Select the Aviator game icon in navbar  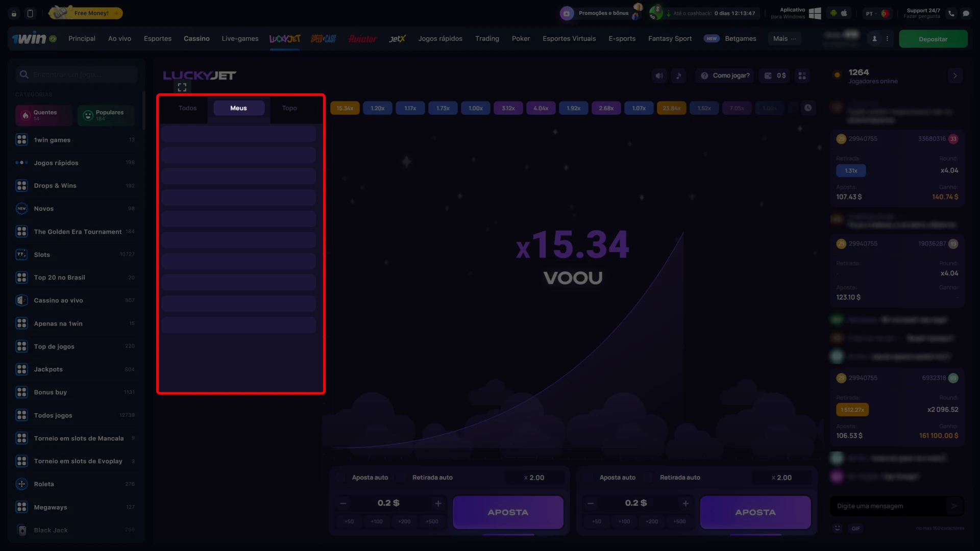pyautogui.click(x=361, y=38)
